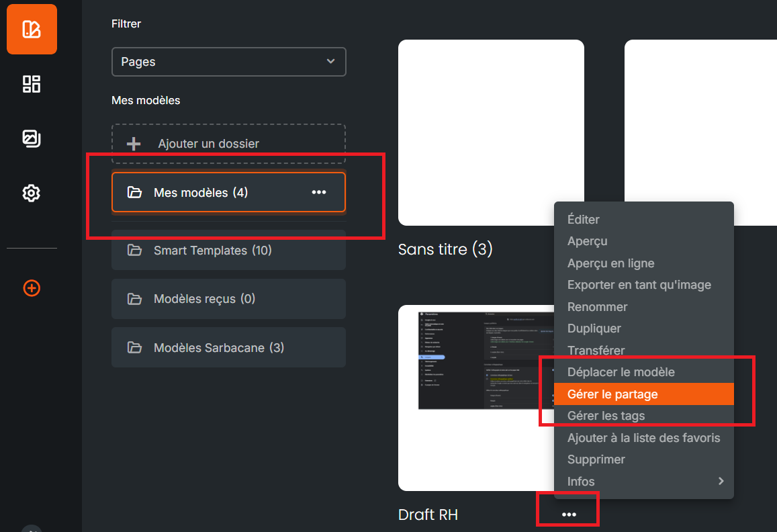Open Infos menu entry
The height and width of the screenshot is (532, 777).
[643, 482]
